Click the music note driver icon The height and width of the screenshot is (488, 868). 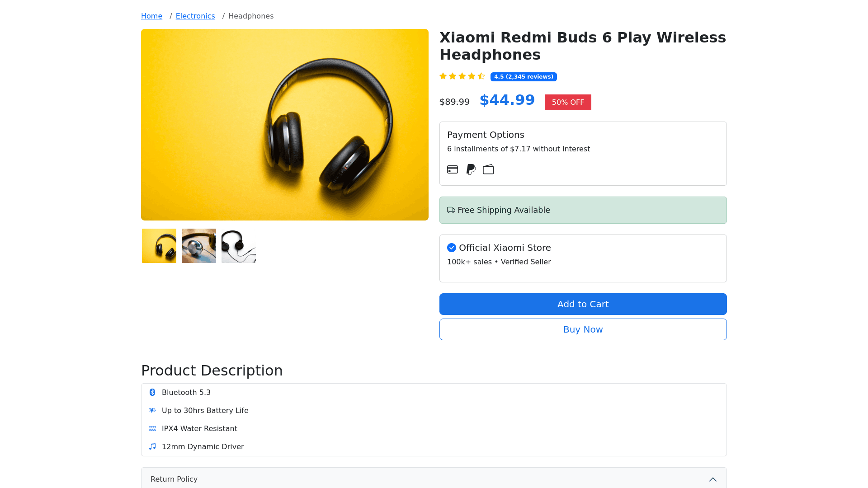(152, 446)
